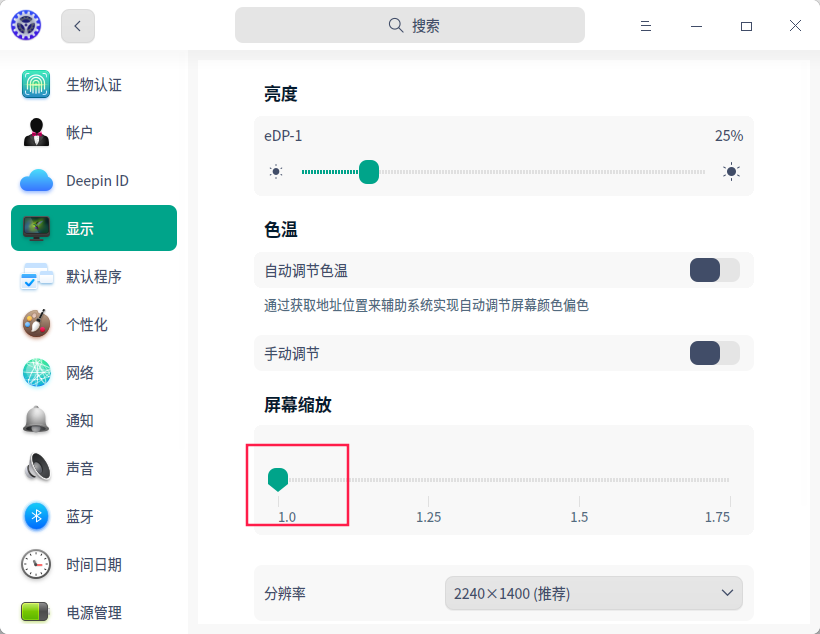This screenshot has height=634, width=820.
Task: Click the Deepin ID cloud icon
Action: [36, 180]
